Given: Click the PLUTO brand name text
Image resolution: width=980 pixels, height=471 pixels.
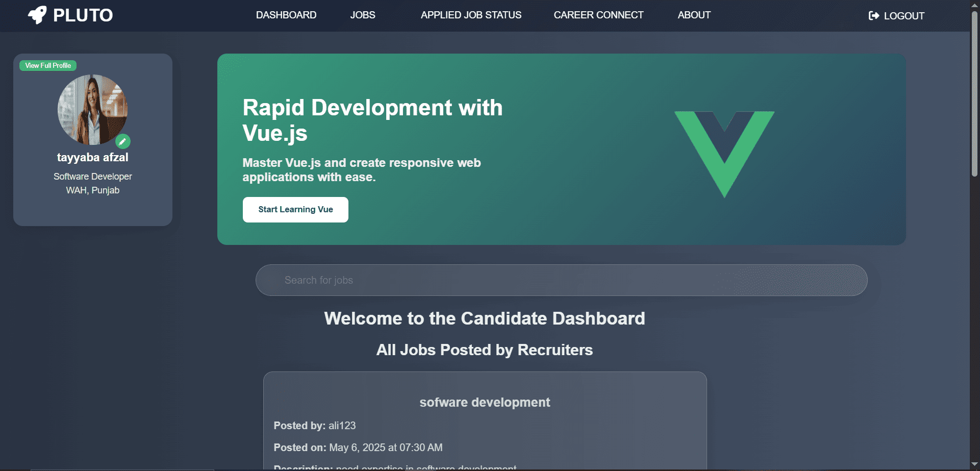Looking at the screenshot, I should (83, 15).
